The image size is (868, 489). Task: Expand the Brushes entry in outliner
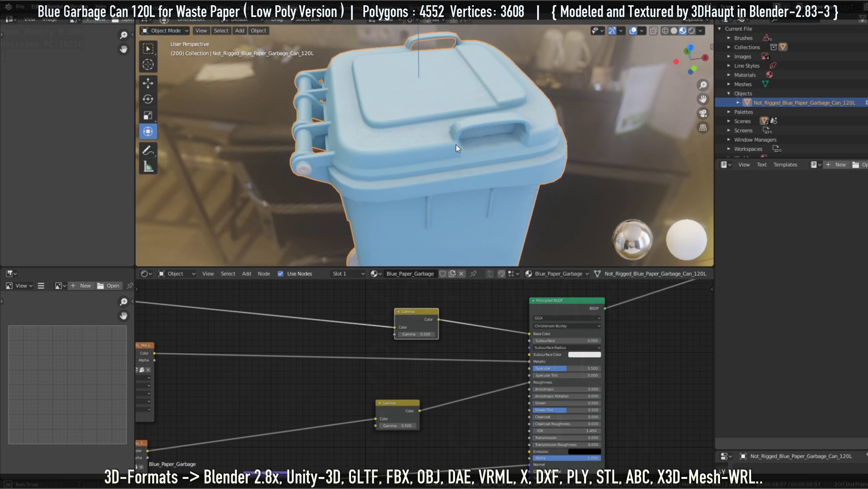click(728, 38)
